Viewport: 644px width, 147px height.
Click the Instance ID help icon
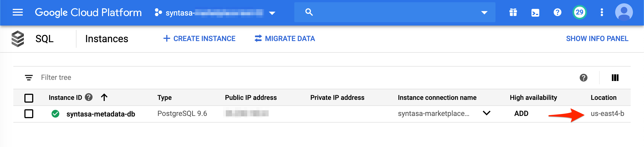89,97
